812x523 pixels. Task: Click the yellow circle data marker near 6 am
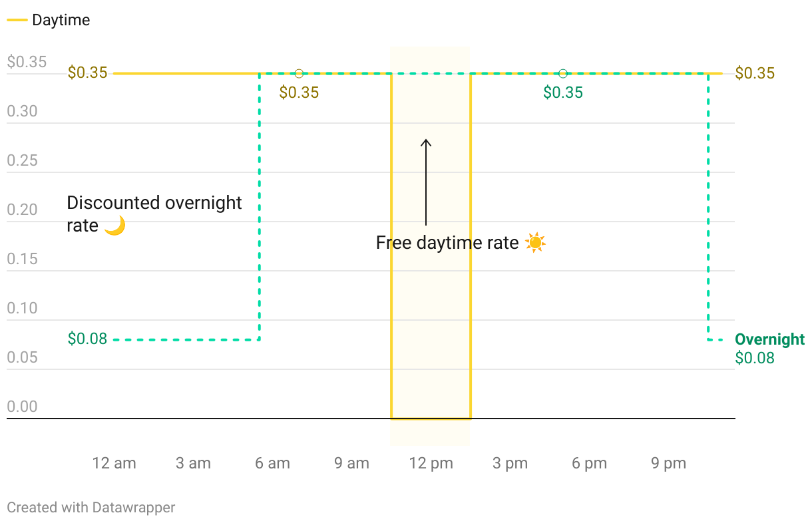tap(299, 73)
